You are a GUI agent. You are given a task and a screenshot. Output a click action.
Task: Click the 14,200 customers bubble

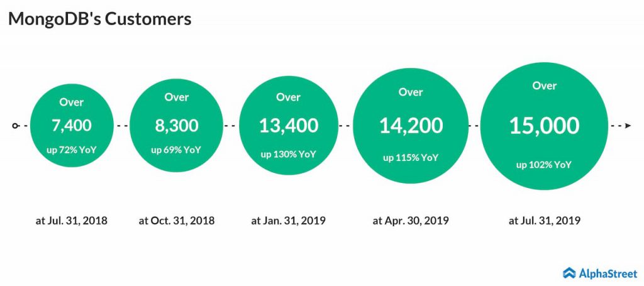point(411,125)
